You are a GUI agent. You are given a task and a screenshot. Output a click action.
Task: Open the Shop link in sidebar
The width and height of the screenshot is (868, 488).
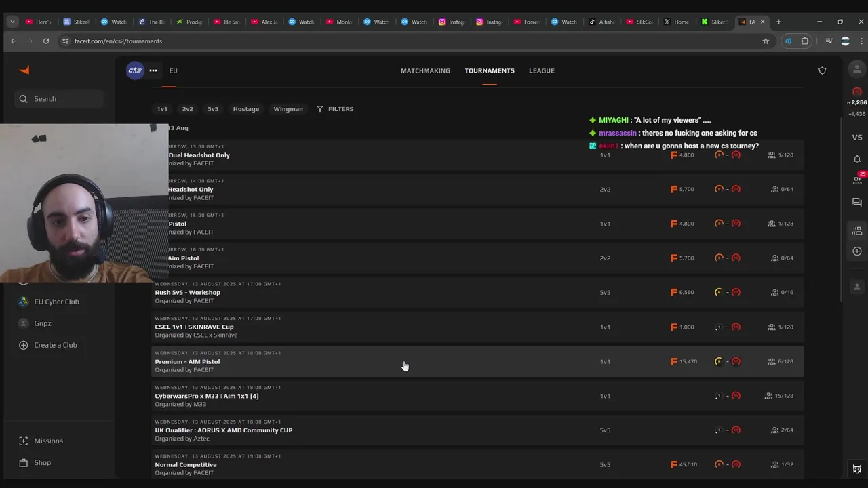pyautogui.click(x=43, y=463)
